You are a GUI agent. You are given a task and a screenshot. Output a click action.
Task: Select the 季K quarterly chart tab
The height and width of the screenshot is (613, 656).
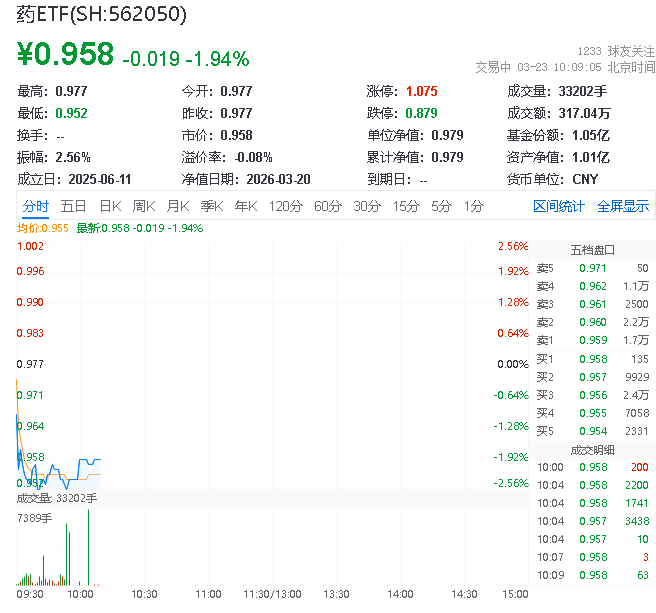pyautogui.click(x=211, y=206)
